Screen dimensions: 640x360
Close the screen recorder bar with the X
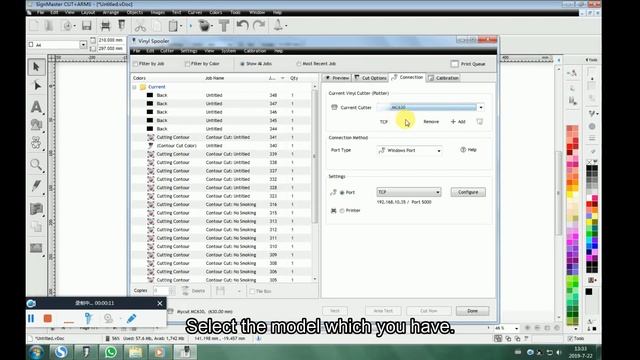(160, 303)
